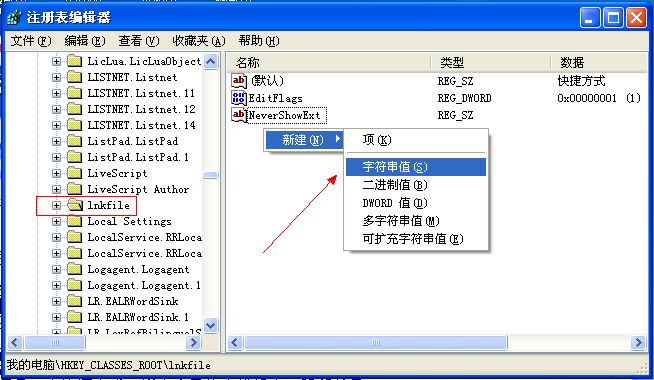Sort by the 数据 column header
Image resolution: width=654 pixels, height=380 pixels.
(x=599, y=63)
